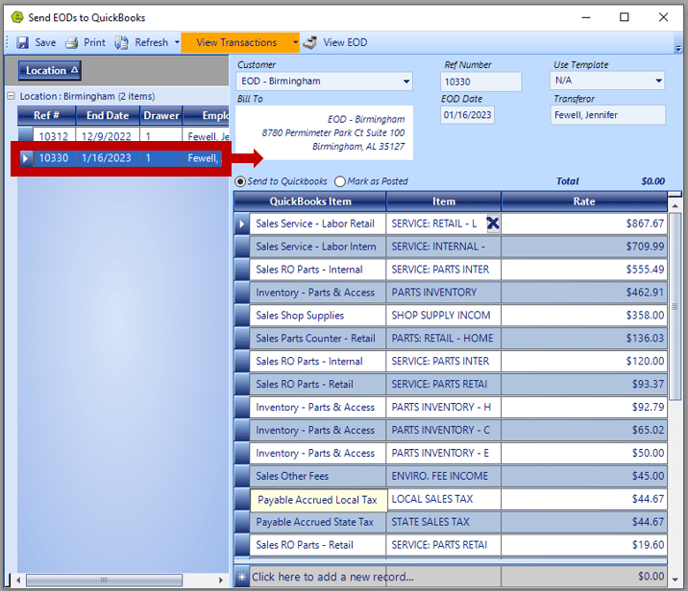
Task: Collapse the Location: Birmingham group
Action: (11, 96)
